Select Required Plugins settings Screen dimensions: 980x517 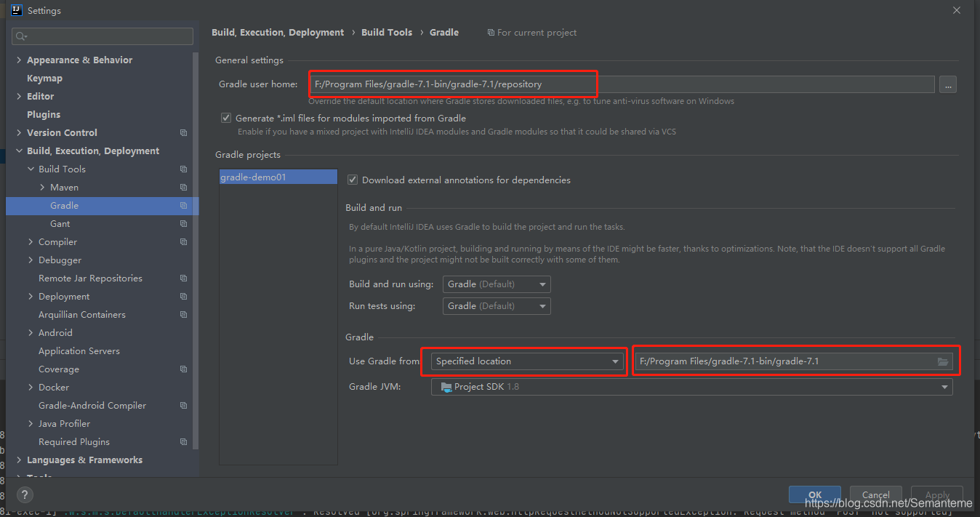(74, 442)
